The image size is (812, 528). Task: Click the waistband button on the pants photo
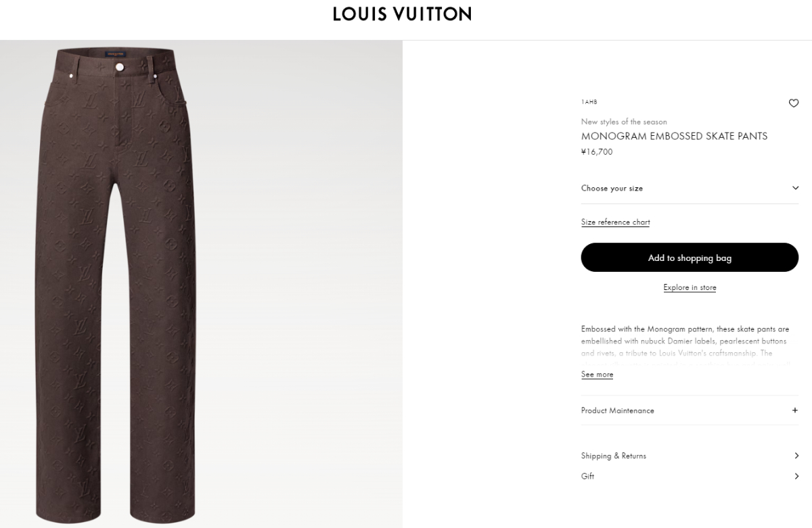click(x=120, y=66)
